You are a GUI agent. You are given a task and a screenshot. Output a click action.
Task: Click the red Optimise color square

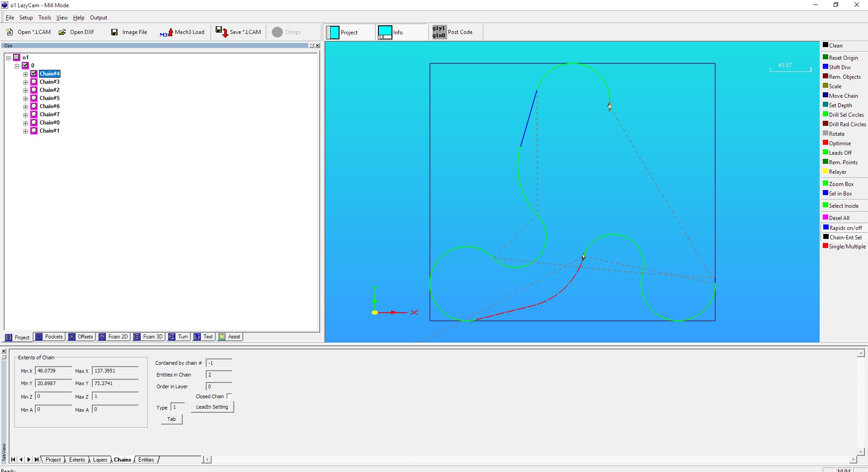pos(826,143)
